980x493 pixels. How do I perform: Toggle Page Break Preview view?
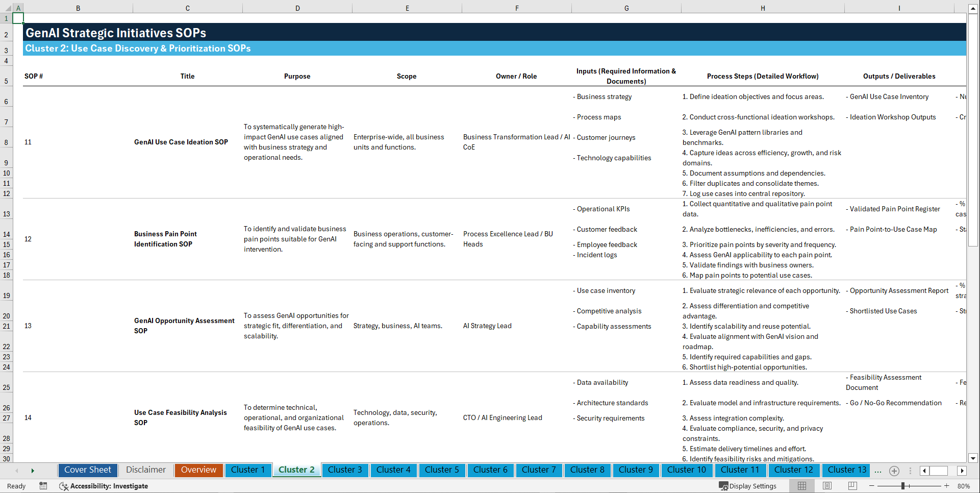pyautogui.click(x=852, y=486)
